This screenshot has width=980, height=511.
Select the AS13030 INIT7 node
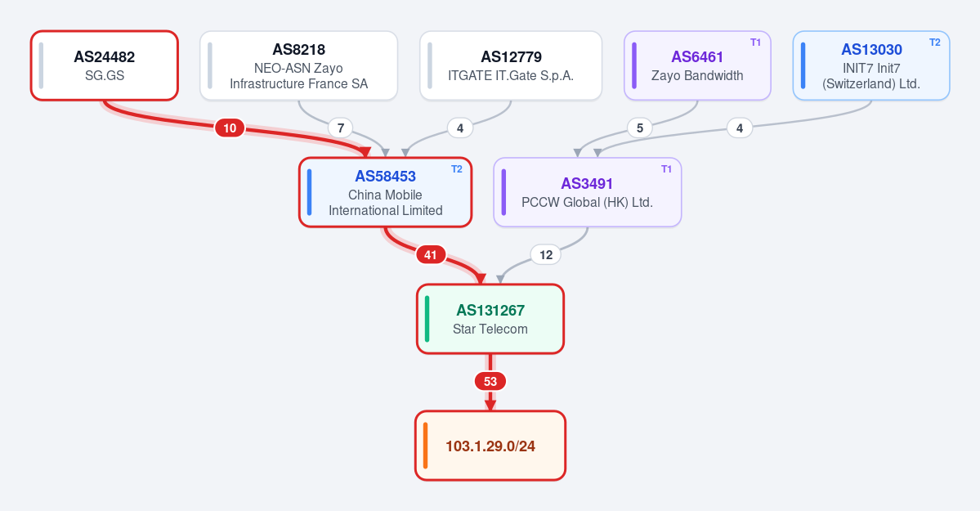point(871,65)
